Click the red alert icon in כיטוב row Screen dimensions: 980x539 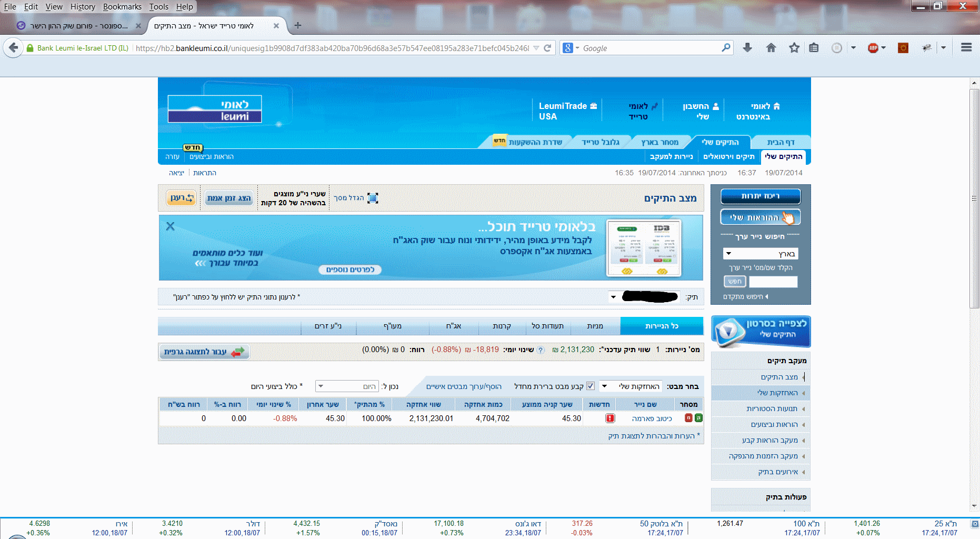pyautogui.click(x=610, y=418)
